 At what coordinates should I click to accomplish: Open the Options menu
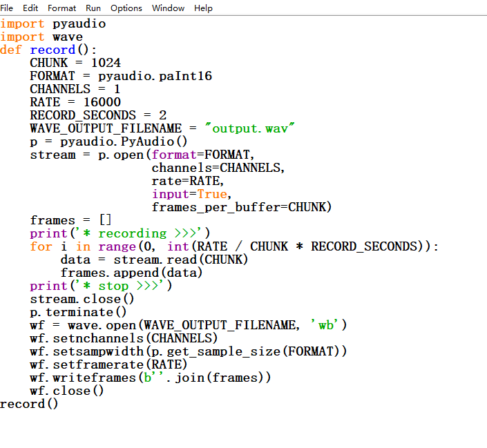126,8
